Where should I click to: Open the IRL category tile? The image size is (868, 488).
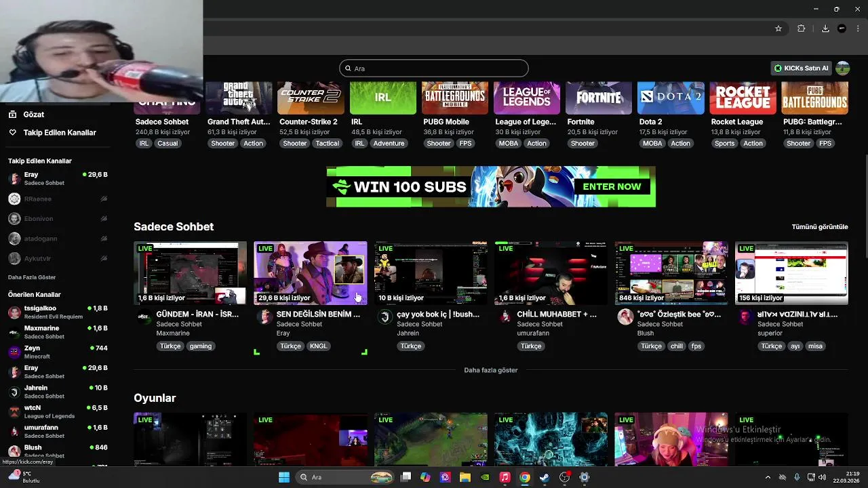click(x=382, y=98)
